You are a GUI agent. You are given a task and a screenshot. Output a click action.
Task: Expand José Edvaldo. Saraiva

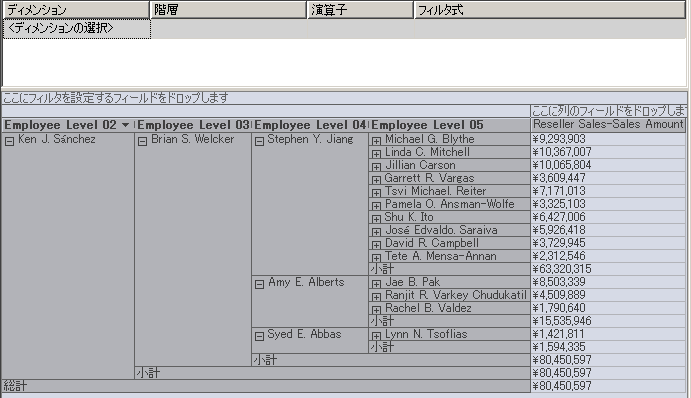tap(376, 232)
